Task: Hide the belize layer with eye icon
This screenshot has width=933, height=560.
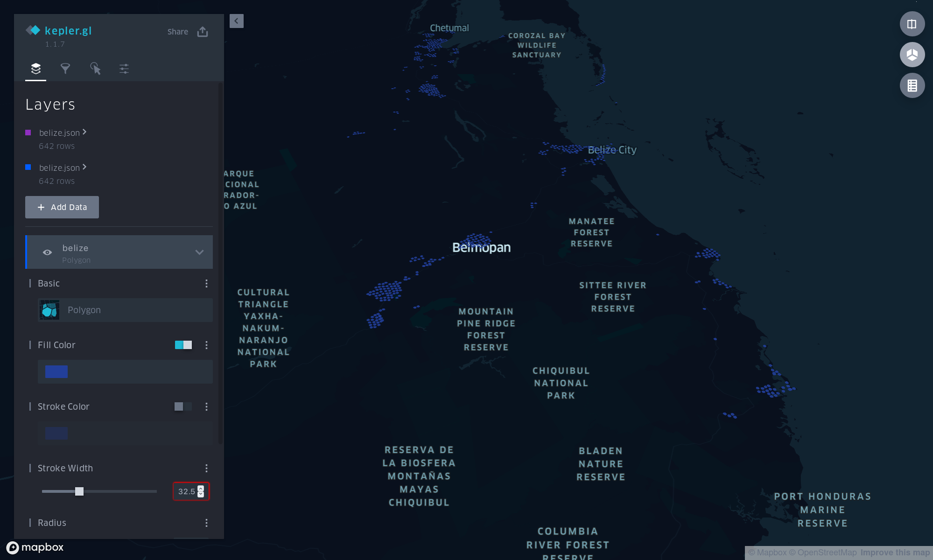Action: click(x=47, y=252)
